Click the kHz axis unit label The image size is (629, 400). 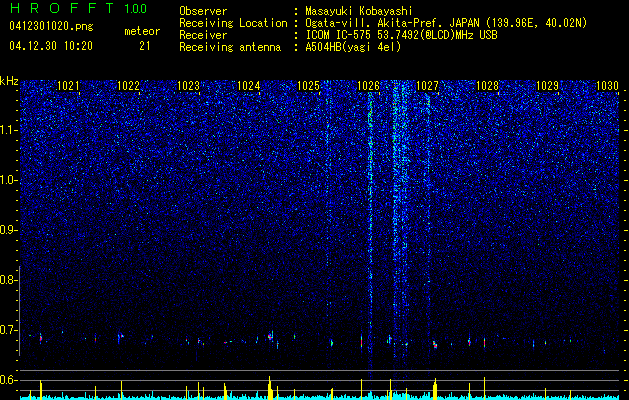(x=9, y=81)
